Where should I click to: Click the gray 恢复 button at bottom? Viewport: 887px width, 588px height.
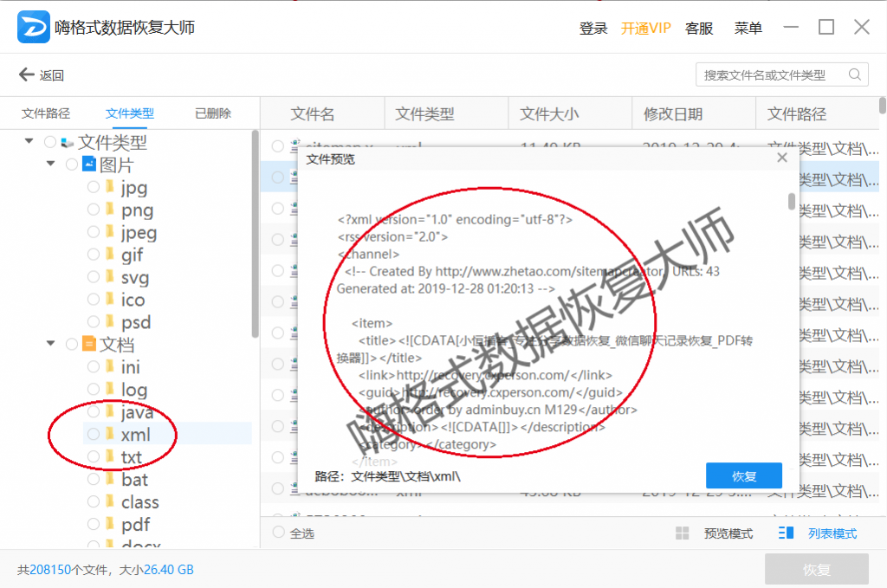[x=816, y=569]
